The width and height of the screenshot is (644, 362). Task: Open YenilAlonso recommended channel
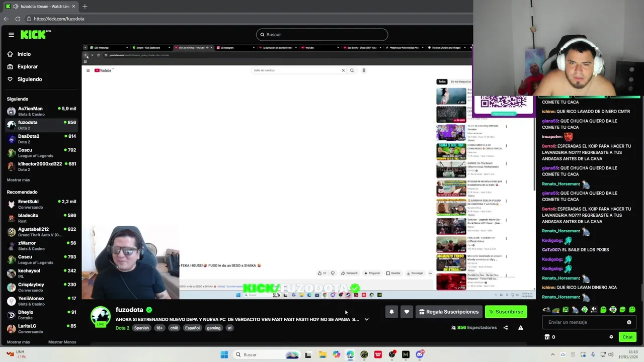click(x=41, y=301)
